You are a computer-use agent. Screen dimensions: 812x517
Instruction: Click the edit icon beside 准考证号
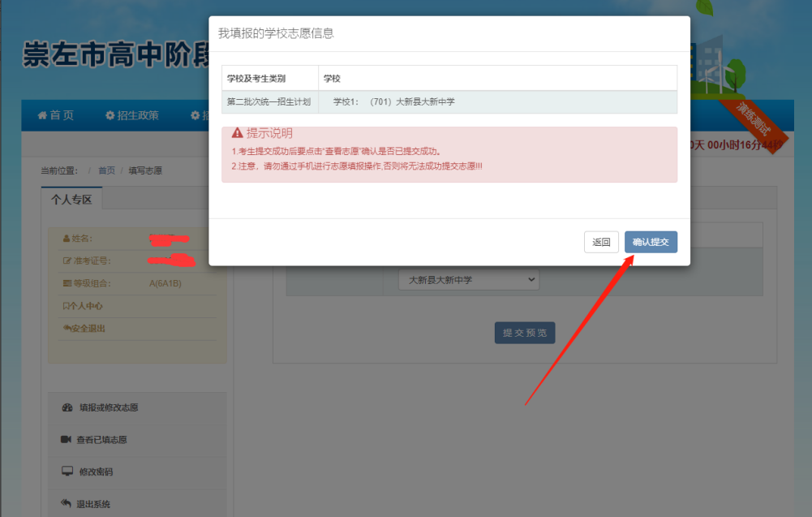coord(67,261)
